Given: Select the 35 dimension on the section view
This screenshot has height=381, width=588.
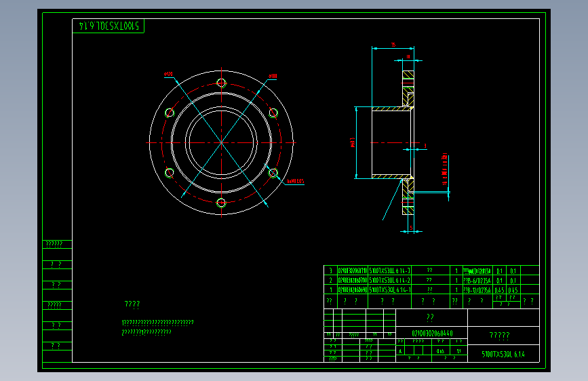Looking at the screenshot, I should 393,45.
